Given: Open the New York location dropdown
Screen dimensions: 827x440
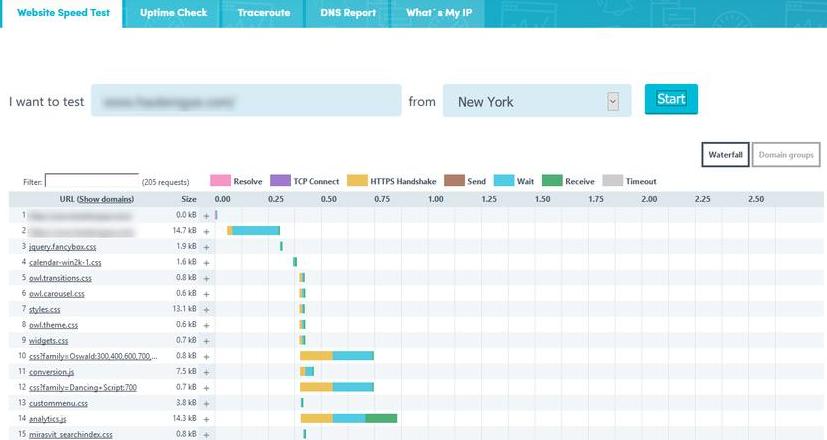Looking at the screenshot, I should [537, 100].
